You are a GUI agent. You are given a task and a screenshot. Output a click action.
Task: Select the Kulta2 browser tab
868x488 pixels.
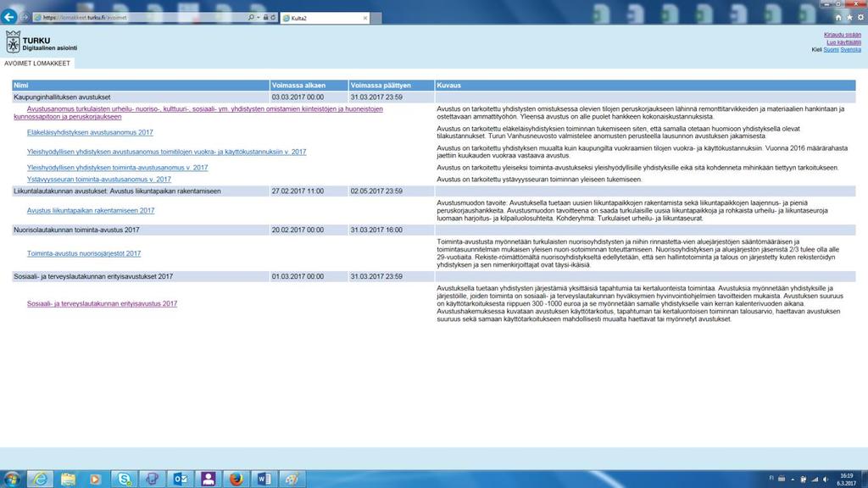click(x=325, y=19)
